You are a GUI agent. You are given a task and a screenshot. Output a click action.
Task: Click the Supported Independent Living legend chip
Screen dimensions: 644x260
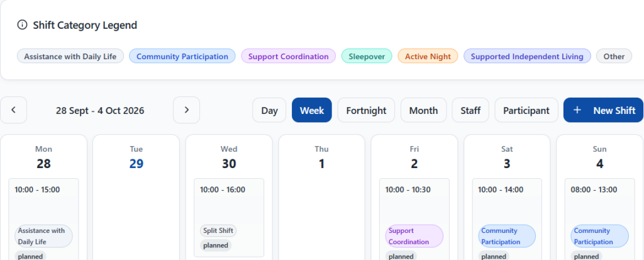pos(527,57)
